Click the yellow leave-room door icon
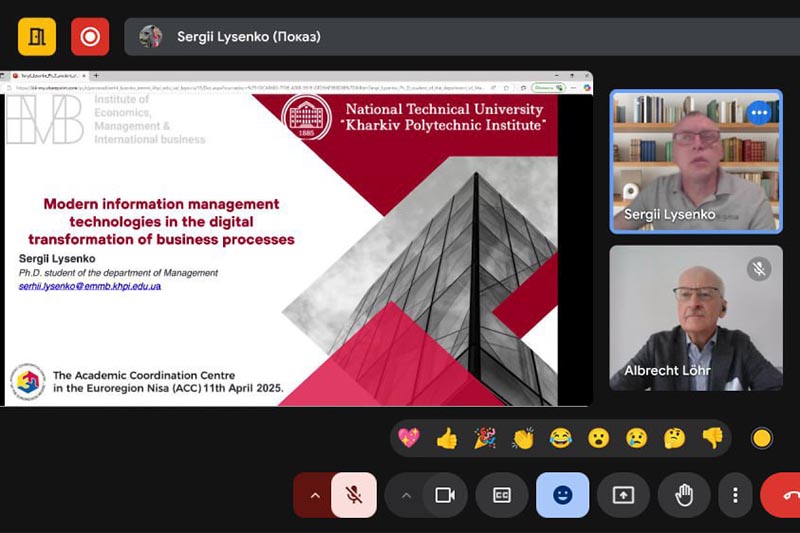800x533 pixels. (x=37, y=37)
